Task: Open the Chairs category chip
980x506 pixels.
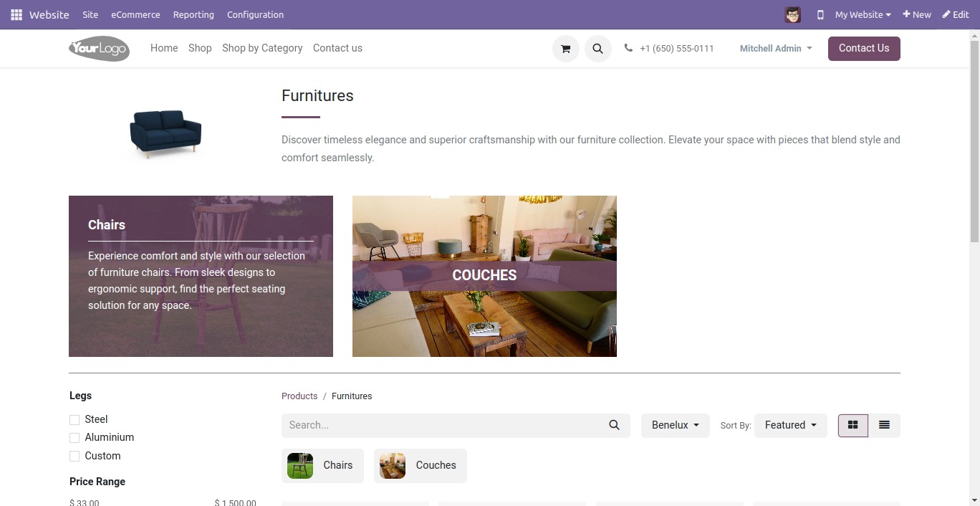Action: coord(322,466)
